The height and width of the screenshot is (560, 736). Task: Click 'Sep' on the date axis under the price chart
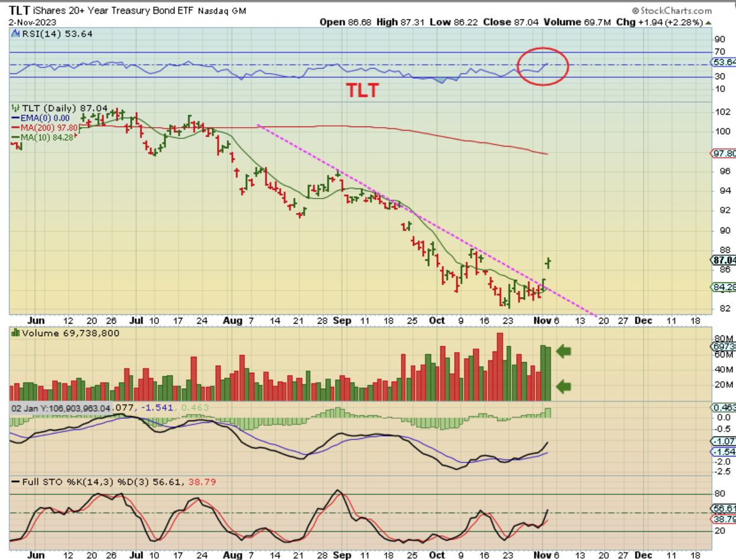tap(342, 320)
